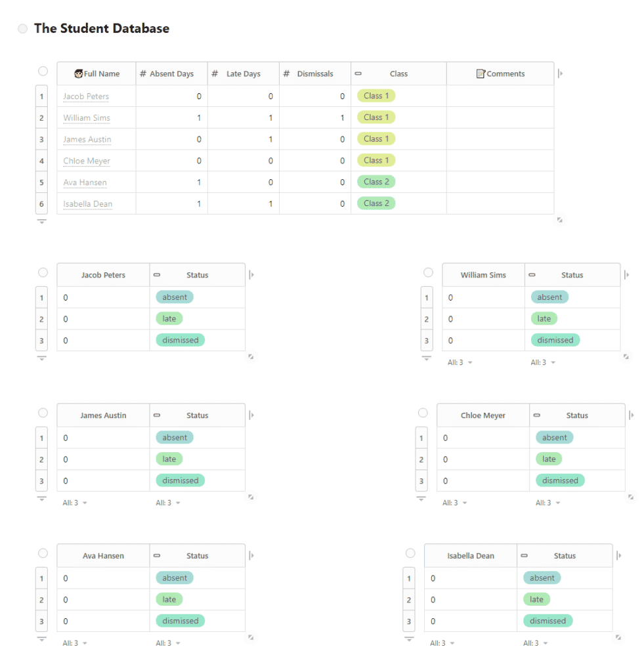Click the add-column arrow beside the Comments header

pyautogui.click(x=560, y=74)
